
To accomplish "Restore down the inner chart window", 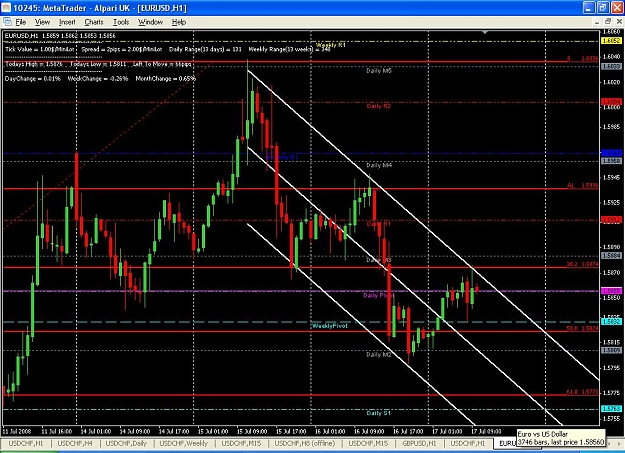I will 608,22.
